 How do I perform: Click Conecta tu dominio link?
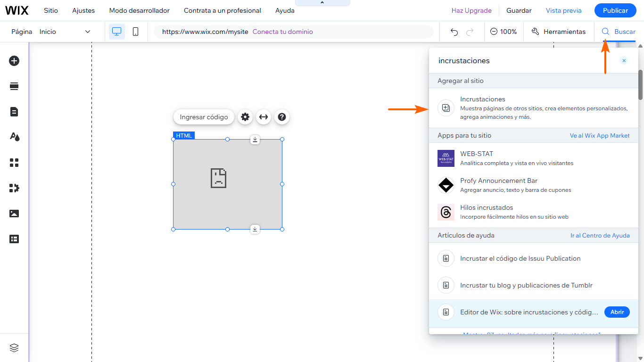point(283,32)
